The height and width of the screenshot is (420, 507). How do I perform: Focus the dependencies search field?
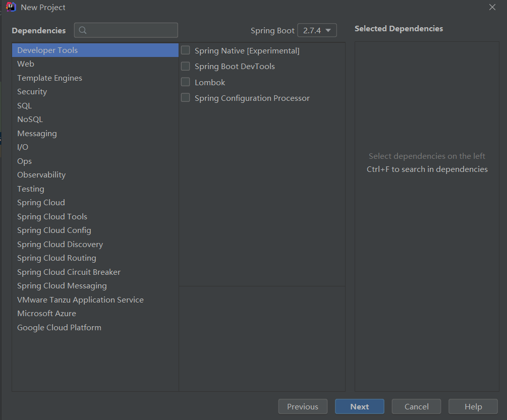[x=126, y=30]
